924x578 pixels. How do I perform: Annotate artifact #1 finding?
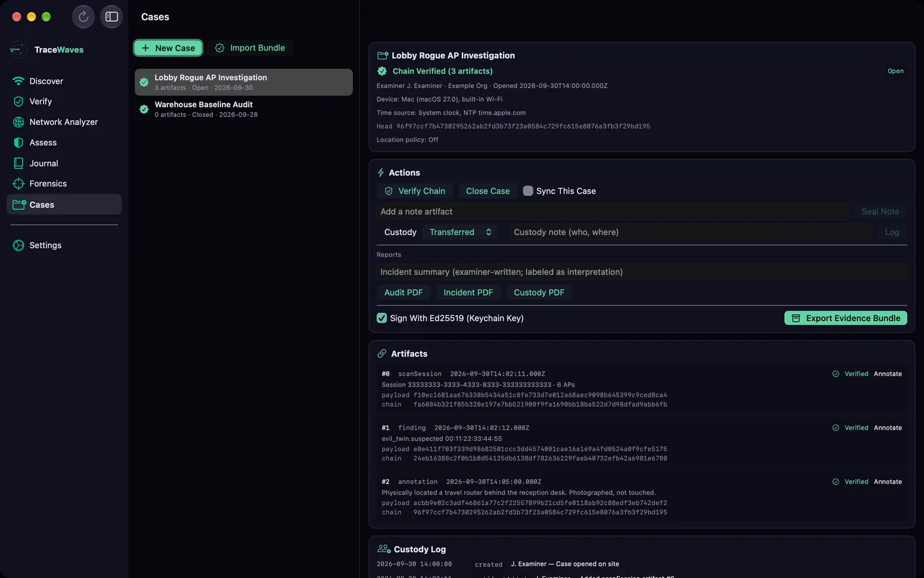tap(888, 428)
